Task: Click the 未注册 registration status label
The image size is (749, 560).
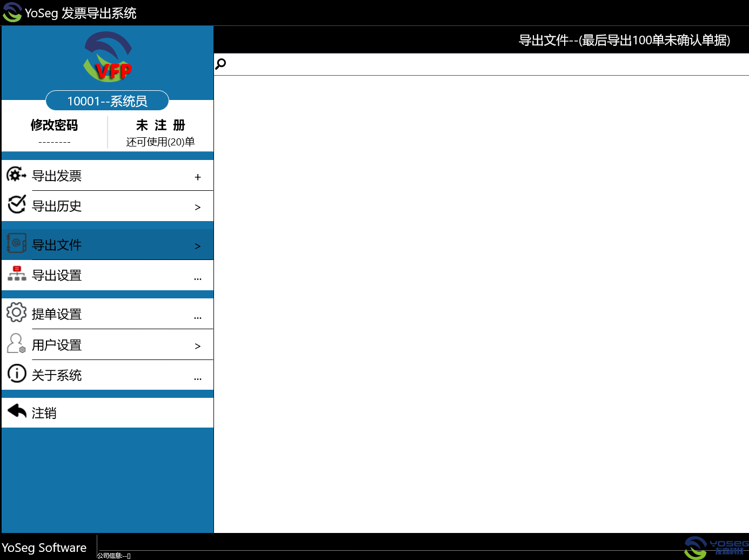Action: point(160,125)
